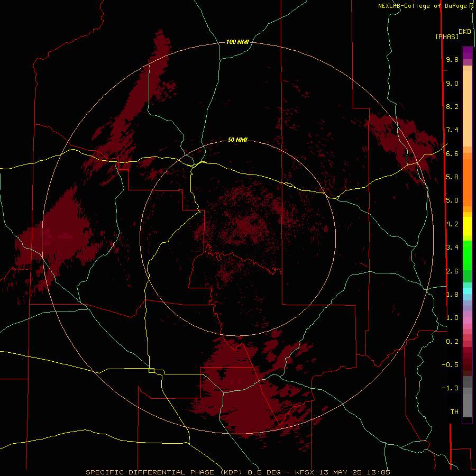476x476 pixels.
Task: Click the 6.6 scale value
Action: 452,153
